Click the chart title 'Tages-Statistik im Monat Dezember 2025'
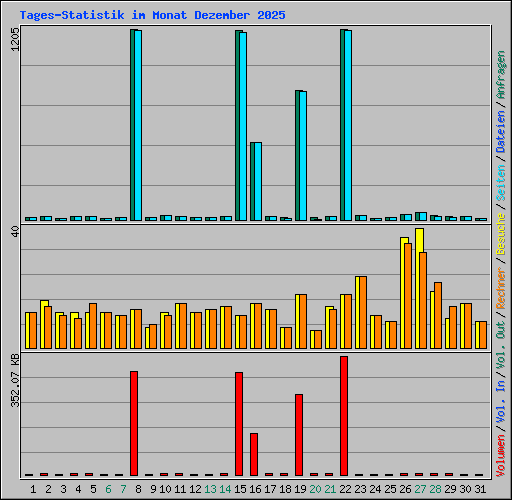Viewport: 512px width, 500px height. 152,15
